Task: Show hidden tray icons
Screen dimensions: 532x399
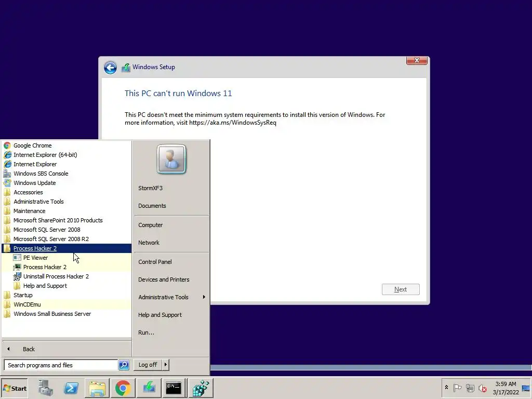Action: [446, 388]
